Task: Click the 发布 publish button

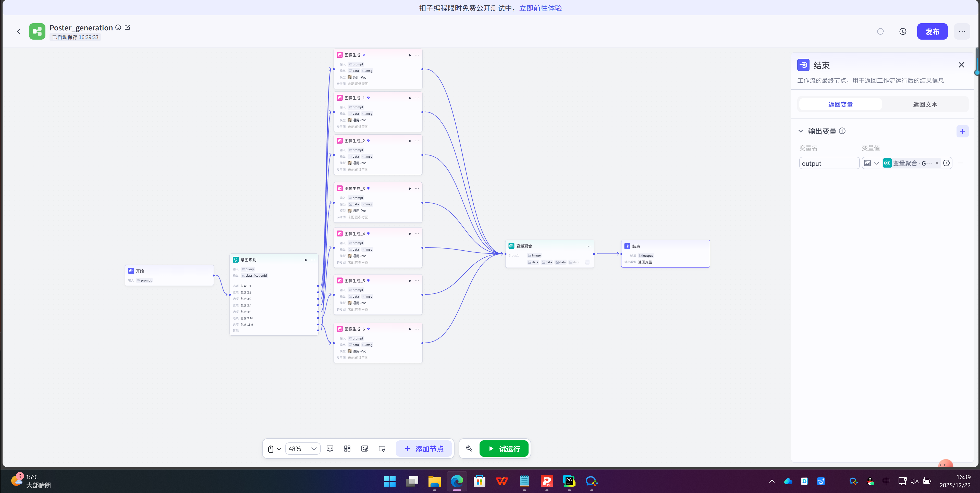Action: (x=932, y=32)
